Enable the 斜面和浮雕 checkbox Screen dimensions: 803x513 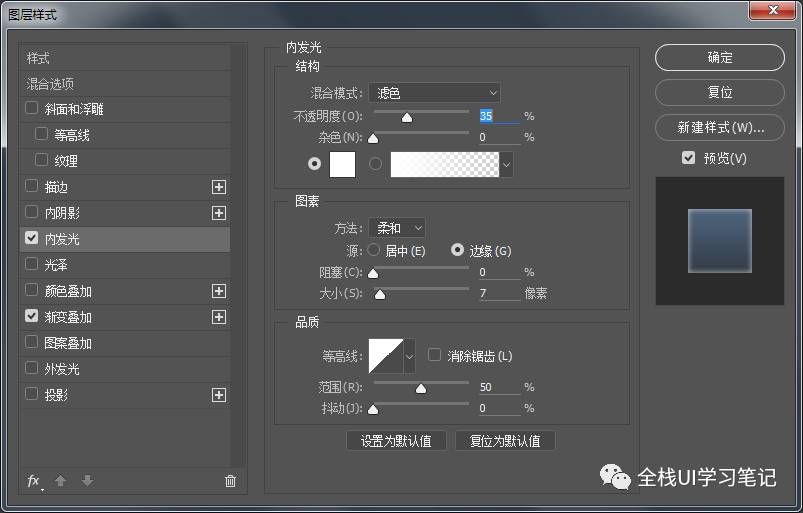click(x=32, y=108)
